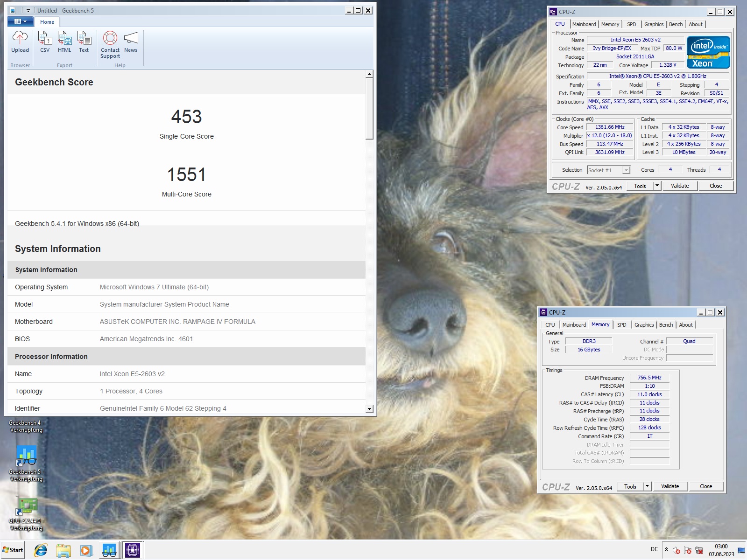Viewport: 747px width, 560px height.
Task: Click the Core Speed value 1361.66 MHz
Action: point(610,127)
